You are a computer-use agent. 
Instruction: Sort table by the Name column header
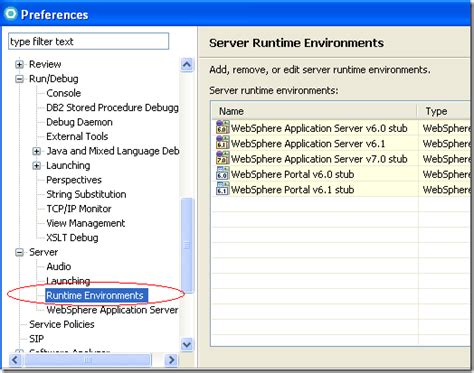314,111
